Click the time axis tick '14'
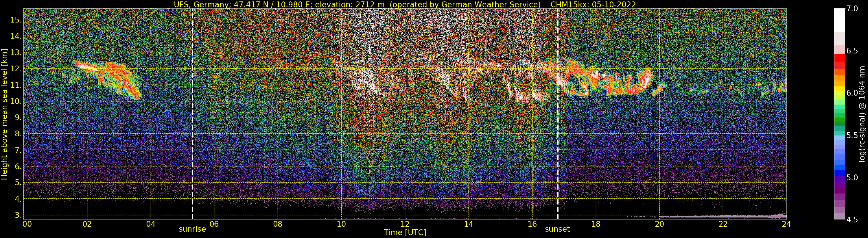The height and width of the screenshot is (238, 868). pyautogui.click(x=468, y=224)
